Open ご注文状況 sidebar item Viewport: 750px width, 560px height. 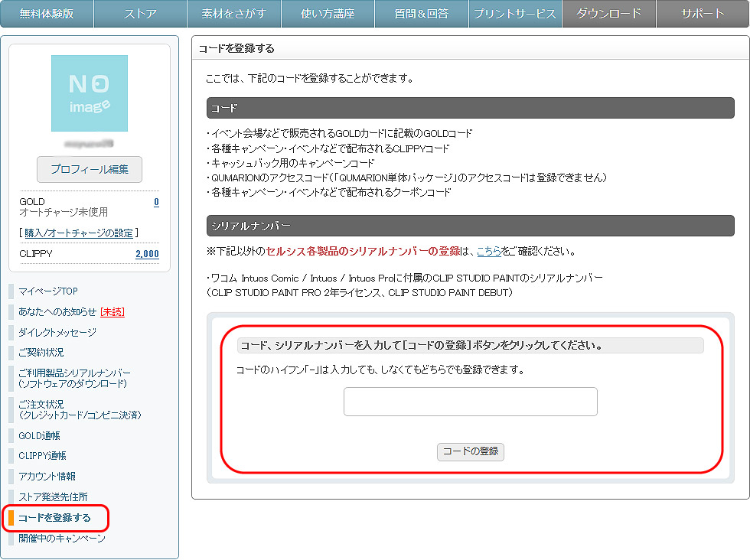point(80,409)
